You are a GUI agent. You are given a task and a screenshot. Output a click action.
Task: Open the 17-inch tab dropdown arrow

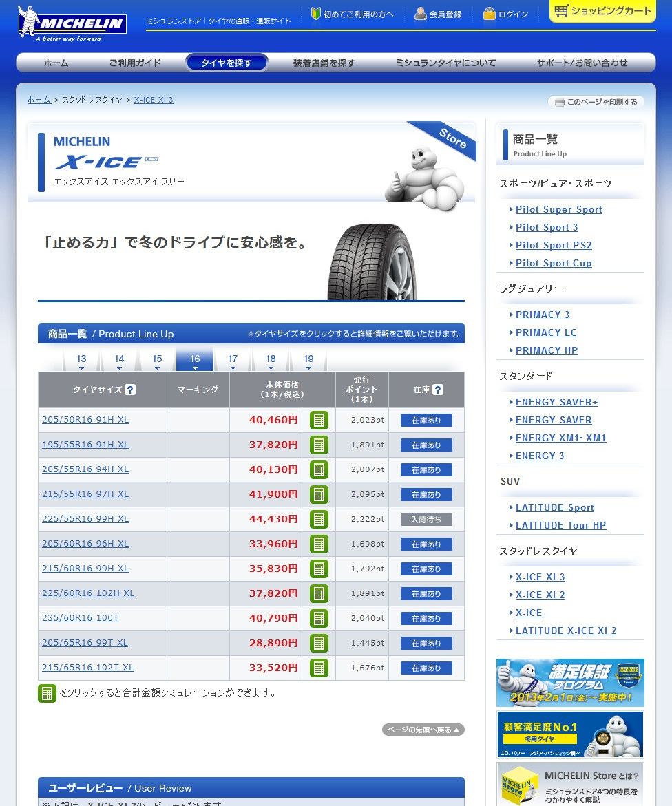click(233, 368)
